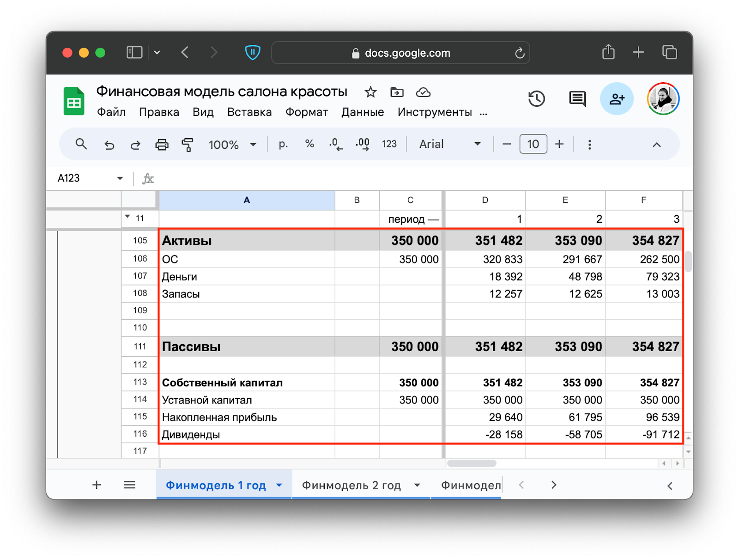Click the share access button
The image size is (739, 560).
point(617,99)
